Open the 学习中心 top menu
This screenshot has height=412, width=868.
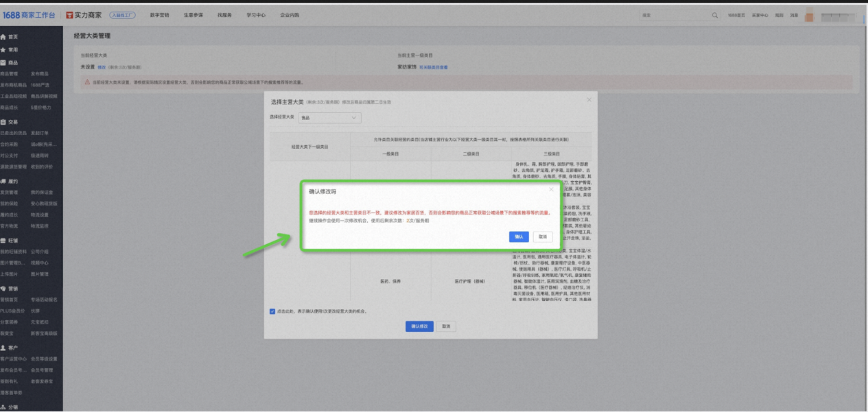pyautogui.click(x=256, y=15)
